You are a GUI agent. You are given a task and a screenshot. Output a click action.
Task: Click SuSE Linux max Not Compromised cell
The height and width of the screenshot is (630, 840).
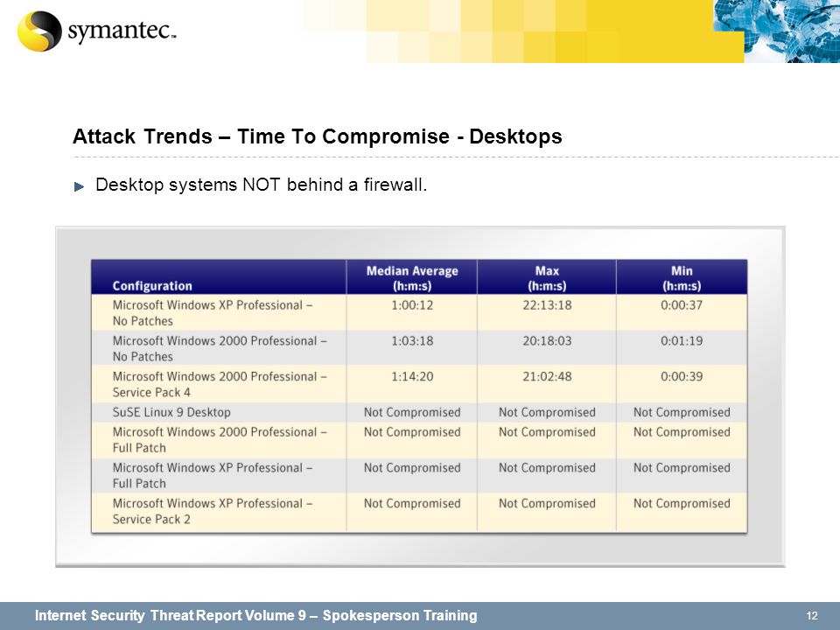coord(547,412)
